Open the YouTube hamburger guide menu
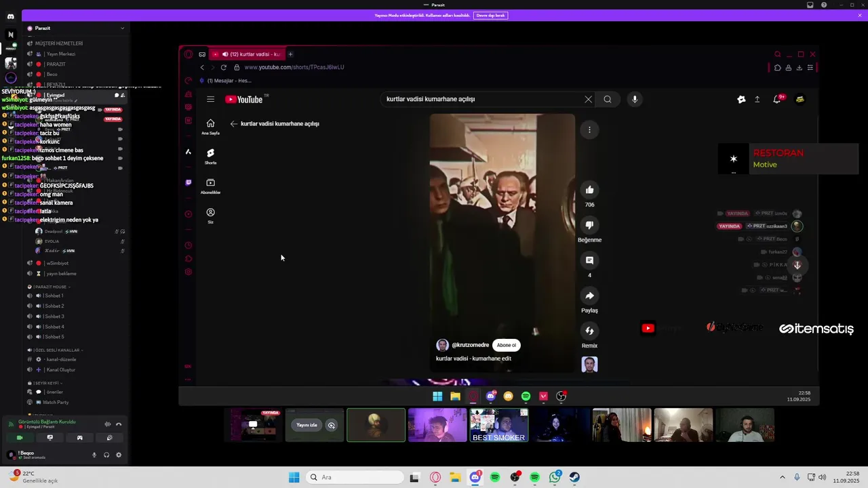Screen dimensions: 868x488 click(210, 99)
